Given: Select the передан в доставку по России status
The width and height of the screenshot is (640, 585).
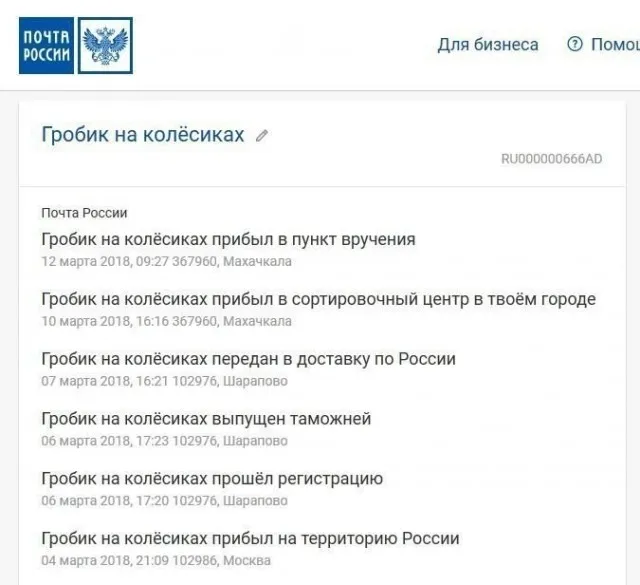Looking at the screenshot, I should 248,359.
